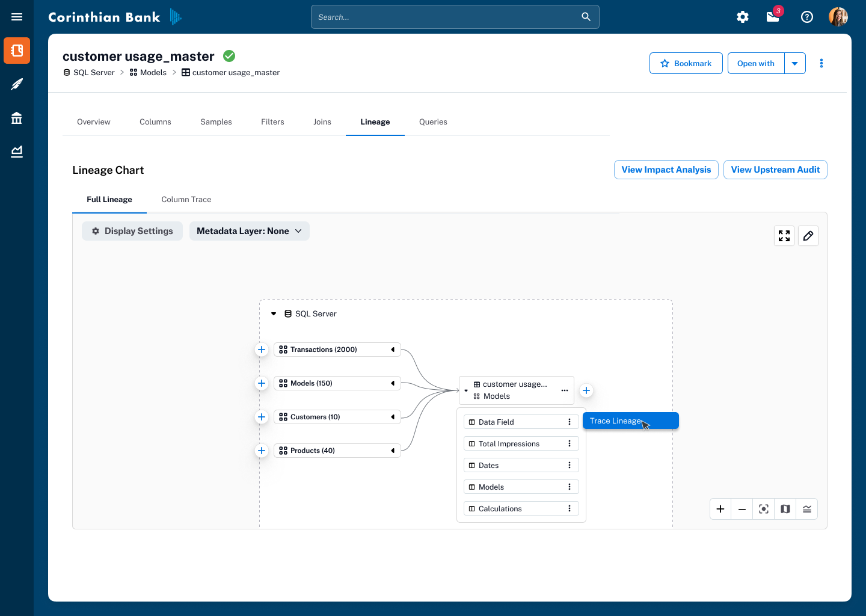
Task: Zoom out the lineage chart
Action: (x=742, y=509)
